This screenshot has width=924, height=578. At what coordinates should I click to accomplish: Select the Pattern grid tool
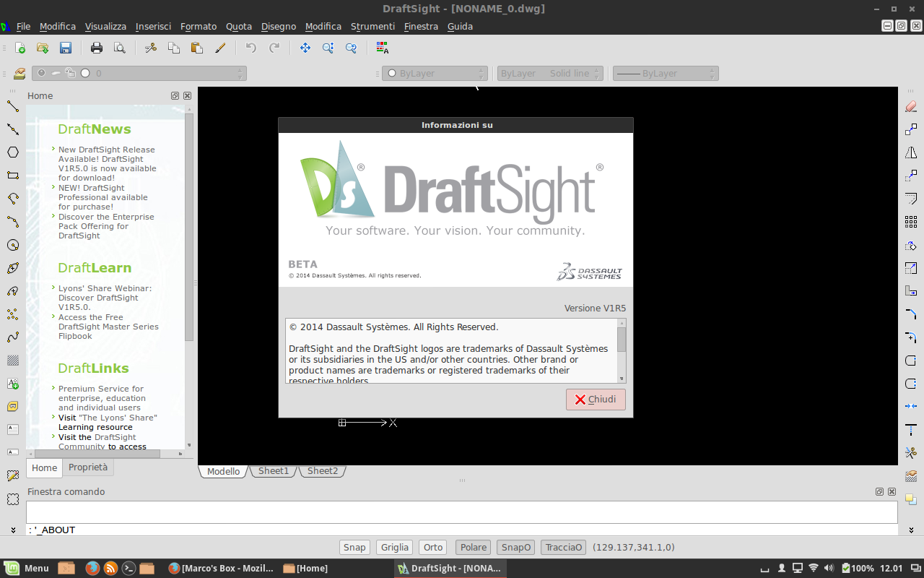(x=911, y=222)
